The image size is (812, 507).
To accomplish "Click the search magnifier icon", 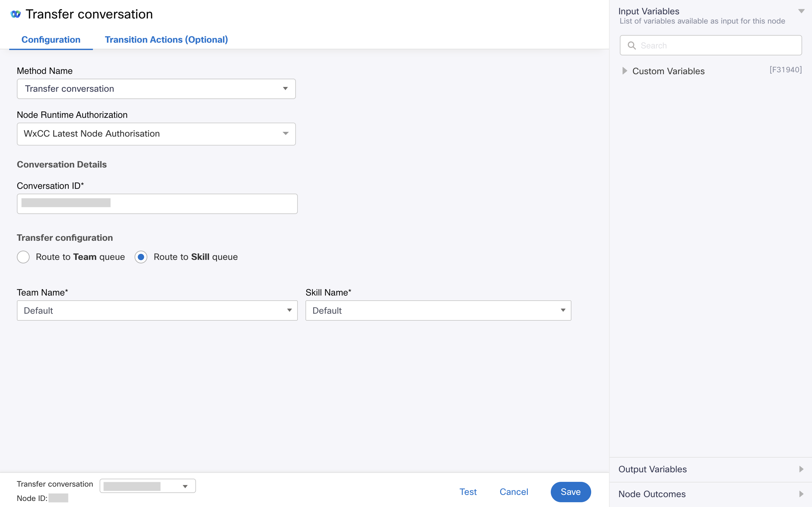I will click(632, 45).
